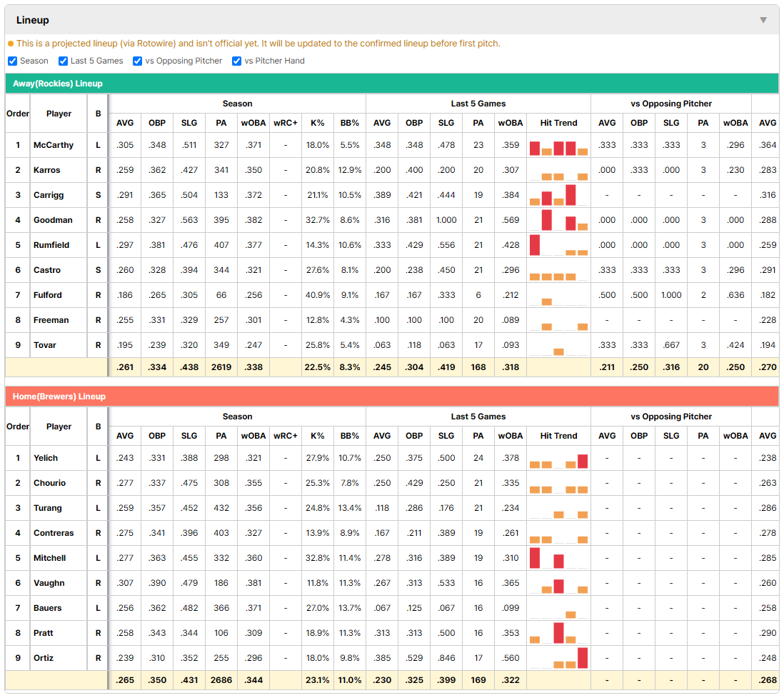Click the Brewers Hit Trend column header

(558, 436)
